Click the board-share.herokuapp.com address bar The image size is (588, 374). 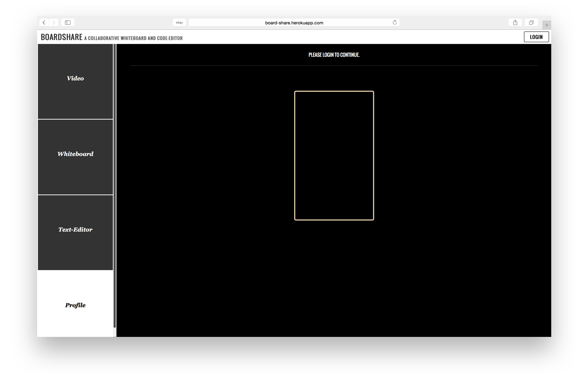(x=294, y=22)
